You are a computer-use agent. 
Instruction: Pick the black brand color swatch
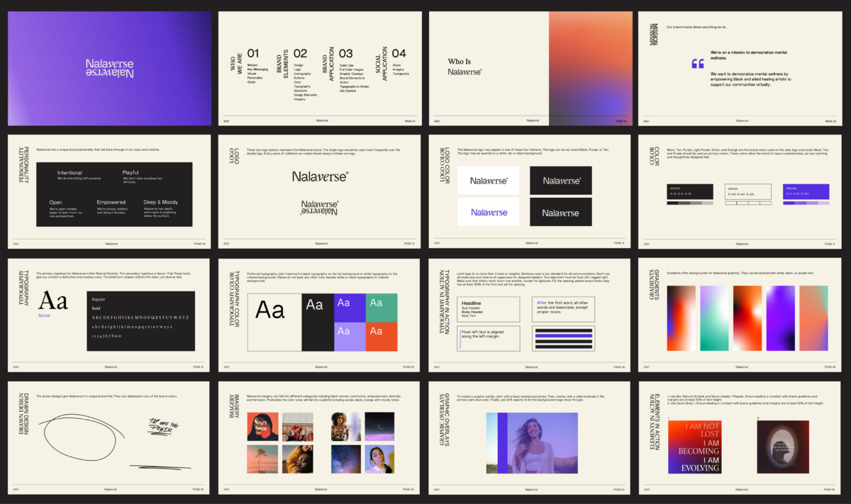click(x=690, y=191)
